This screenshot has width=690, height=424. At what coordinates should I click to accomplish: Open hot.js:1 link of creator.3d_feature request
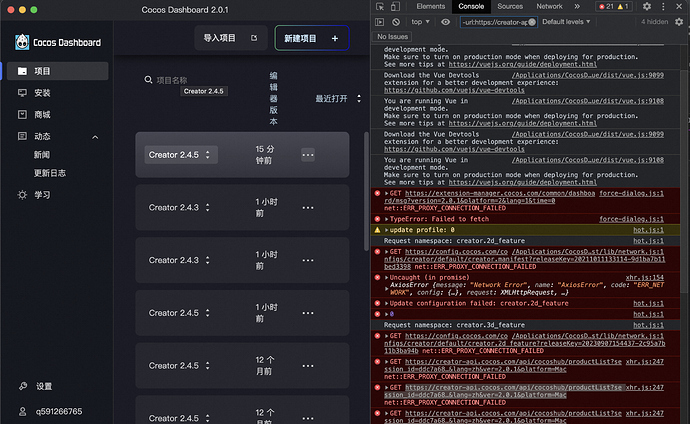(648, 325)
